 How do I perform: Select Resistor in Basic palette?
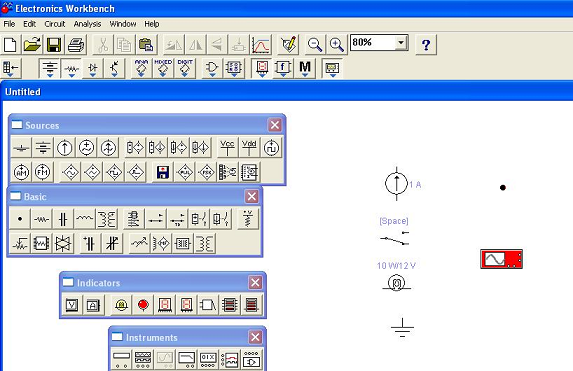coord(41,219)
